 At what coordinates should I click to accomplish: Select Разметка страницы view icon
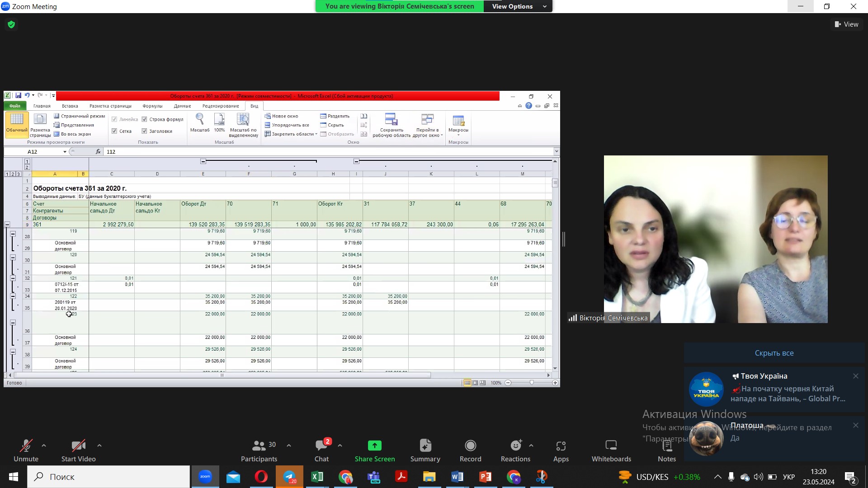pyautogui.click(x=40, y=125)
